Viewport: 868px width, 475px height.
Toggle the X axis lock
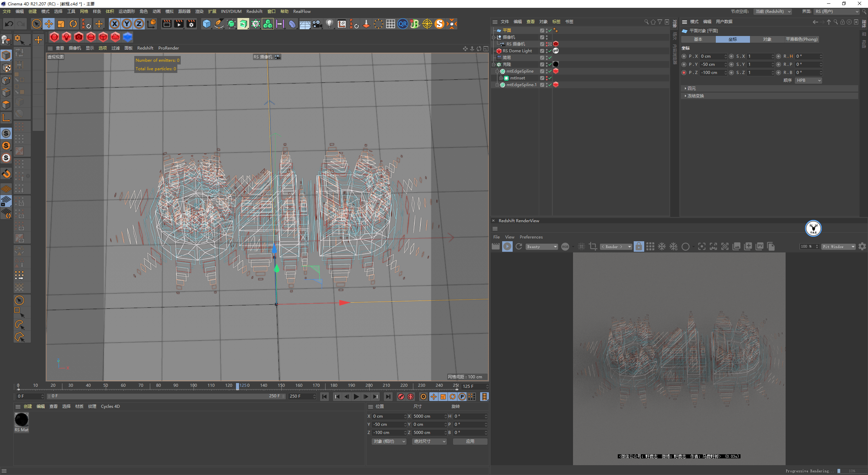coord(115,24)
